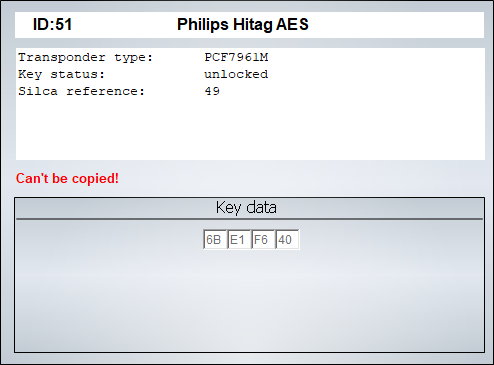The image size is (494, 365).
Task: Click the Silca reference label
Action: click(x=81, y=91)
